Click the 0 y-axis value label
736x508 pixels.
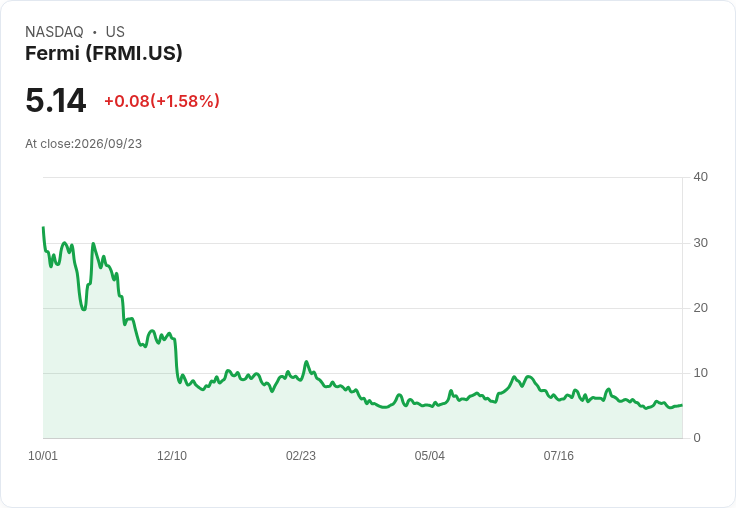[697, 438]
